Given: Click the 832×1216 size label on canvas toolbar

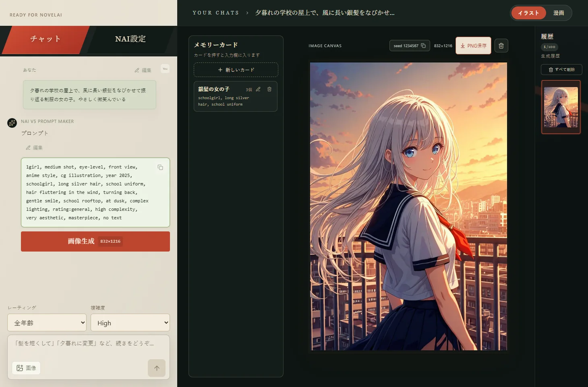Looking at the screenshot, I should click(443, 46).
